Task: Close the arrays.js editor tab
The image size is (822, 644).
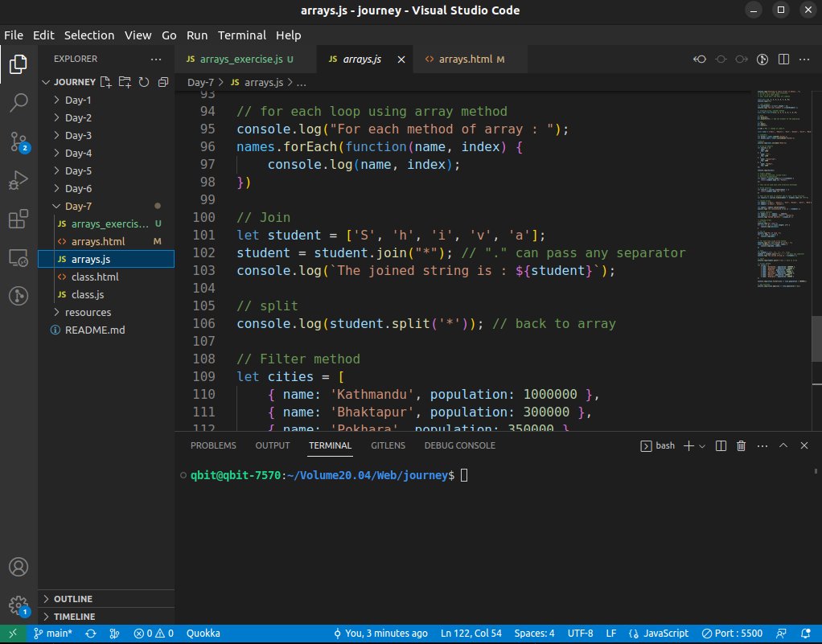Action: click(x=401, y=59)
